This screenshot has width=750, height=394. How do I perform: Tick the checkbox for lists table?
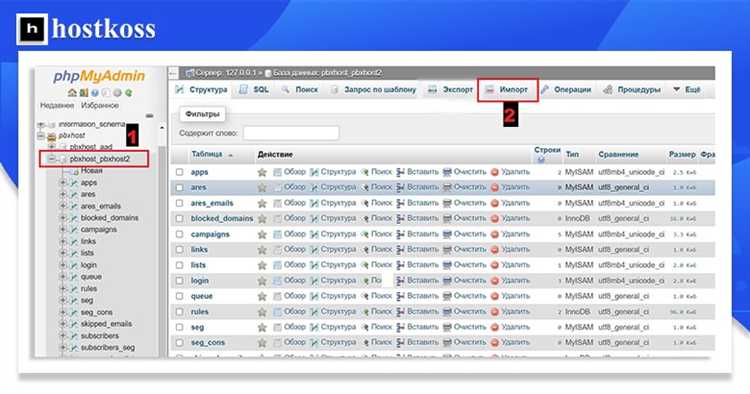pyautogui.click(x=179, y=265)
